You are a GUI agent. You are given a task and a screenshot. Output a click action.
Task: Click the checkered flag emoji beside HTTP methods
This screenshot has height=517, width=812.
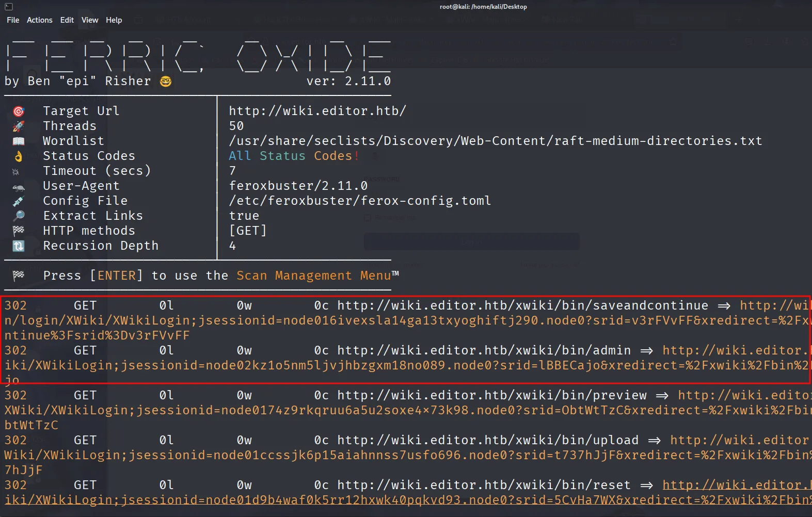click(19, 231)
